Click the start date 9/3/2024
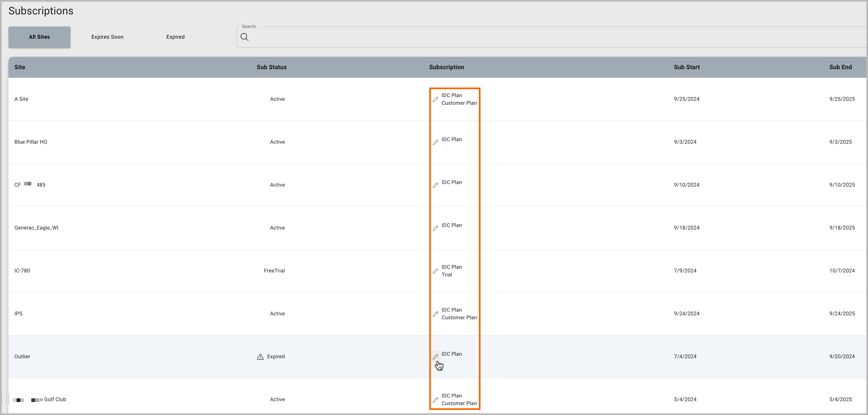The height and width of the screenshot is (415, 868). 685,142
